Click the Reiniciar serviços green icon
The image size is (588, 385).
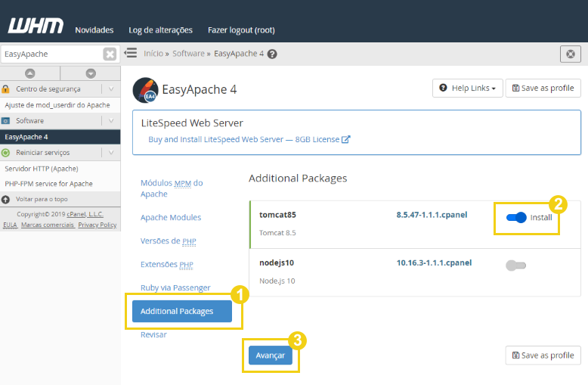5,153
